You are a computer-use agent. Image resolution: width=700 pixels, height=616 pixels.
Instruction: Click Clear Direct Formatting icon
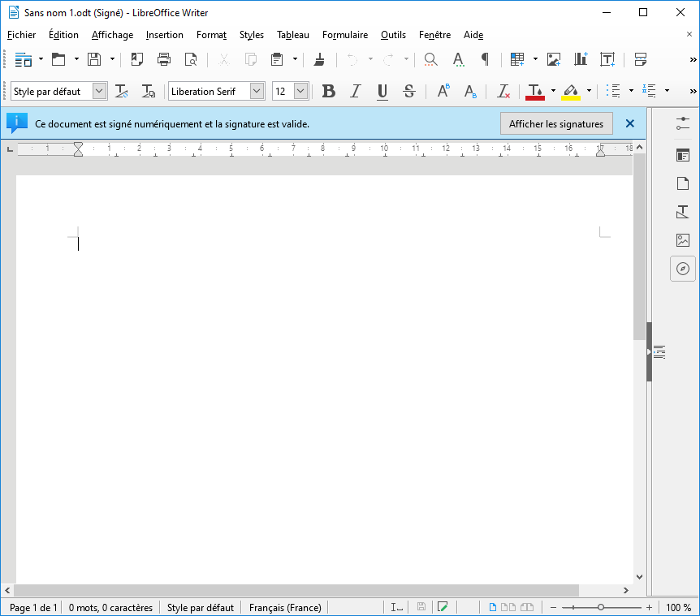(x=503, y=91)
